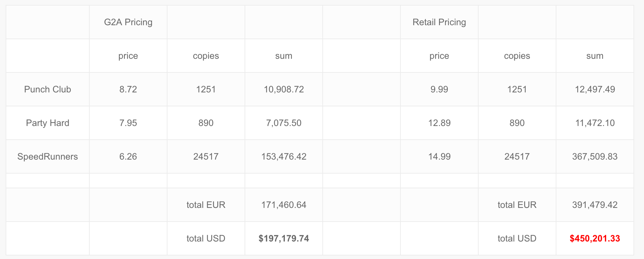Select the Retail Pricing header cell
Viewport: 644px width, 259px height.
(x=439, y=22)
